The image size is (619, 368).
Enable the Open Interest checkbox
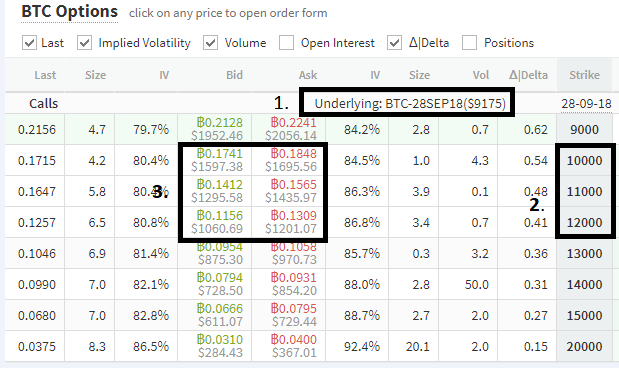click(286, 43)
